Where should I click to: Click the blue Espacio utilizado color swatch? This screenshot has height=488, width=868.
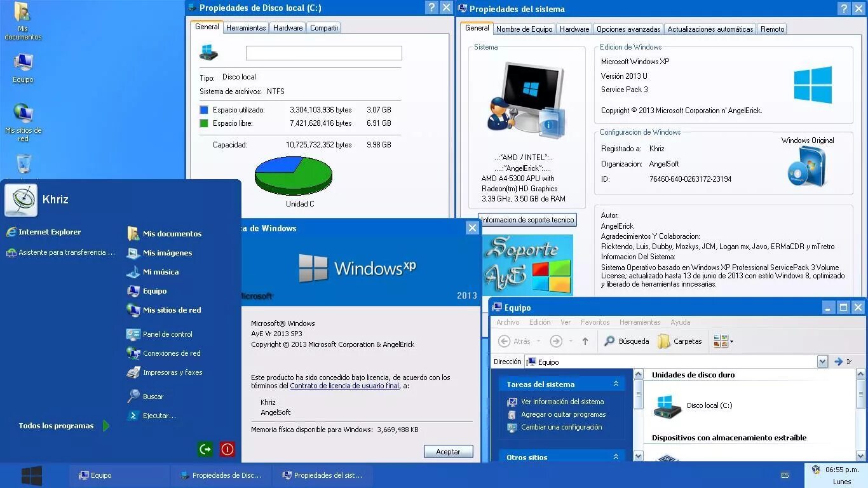coord(204,110)
